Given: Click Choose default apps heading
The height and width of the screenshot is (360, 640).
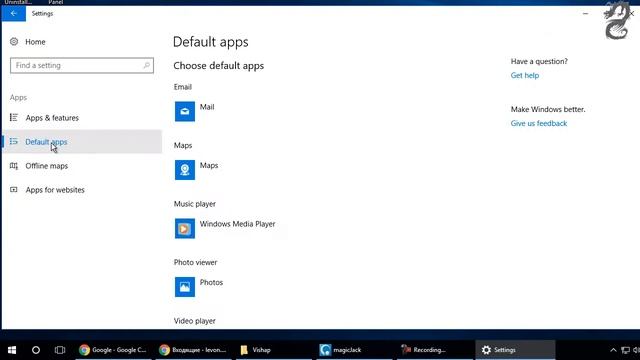Looking at the screenshot, I should pos(219,66).
